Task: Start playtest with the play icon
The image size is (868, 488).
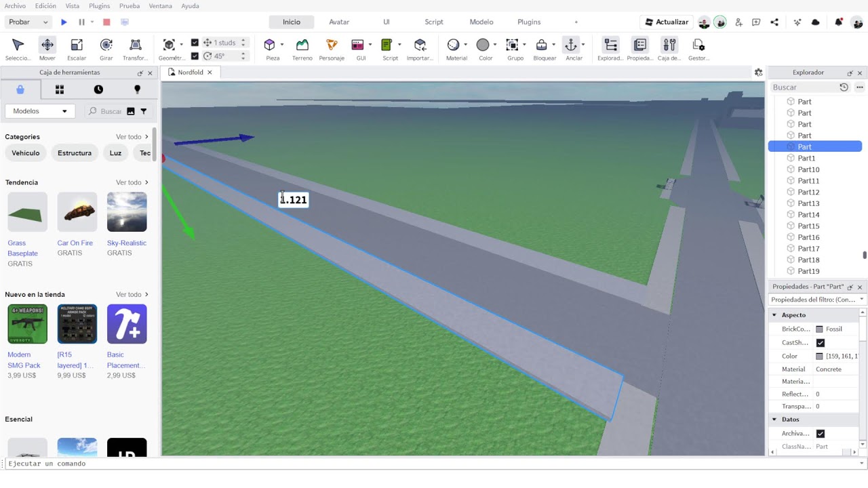Action: [64, 22]
